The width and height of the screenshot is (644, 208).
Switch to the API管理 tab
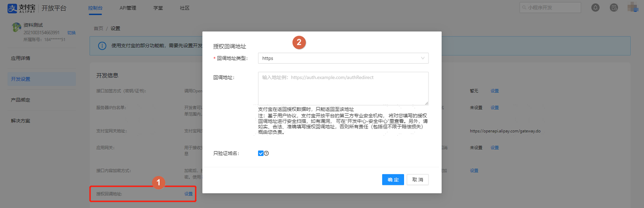tap(128, 8)
